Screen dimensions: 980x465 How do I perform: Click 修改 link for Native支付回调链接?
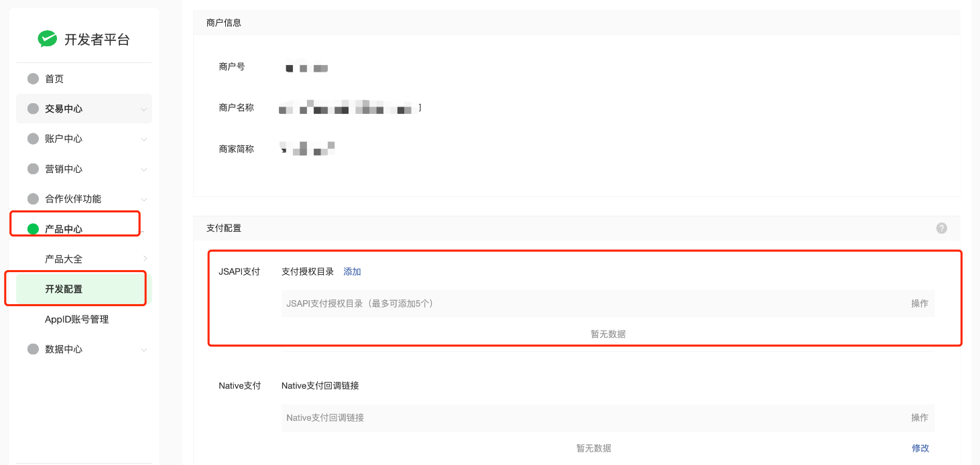tap(920, 448)
